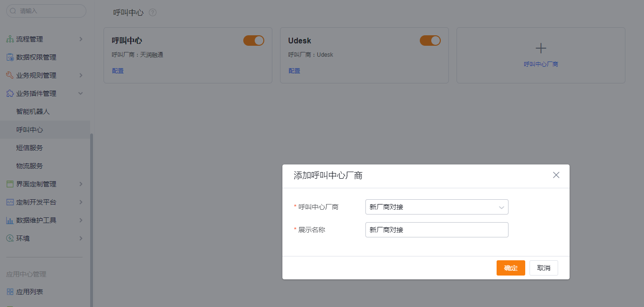
Task: Select 智能机器人 in the sidebar
Action: coord(33,112)
